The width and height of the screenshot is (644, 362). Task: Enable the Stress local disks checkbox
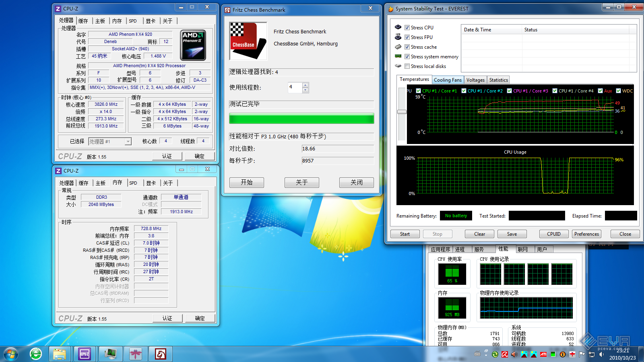pos(407,66)
